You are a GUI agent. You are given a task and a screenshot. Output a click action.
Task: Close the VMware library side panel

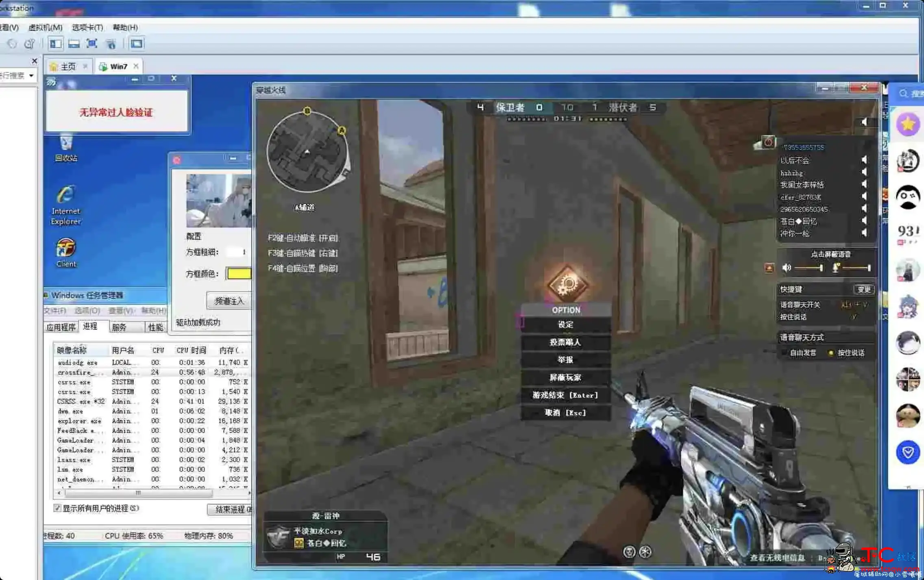coord(35,61)
